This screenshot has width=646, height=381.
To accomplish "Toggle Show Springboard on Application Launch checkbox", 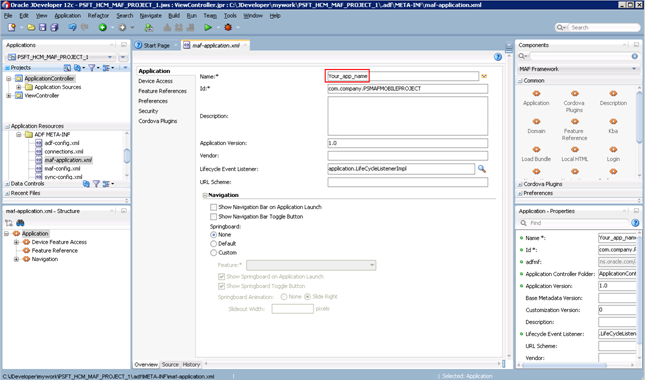I will pos(221,277).
